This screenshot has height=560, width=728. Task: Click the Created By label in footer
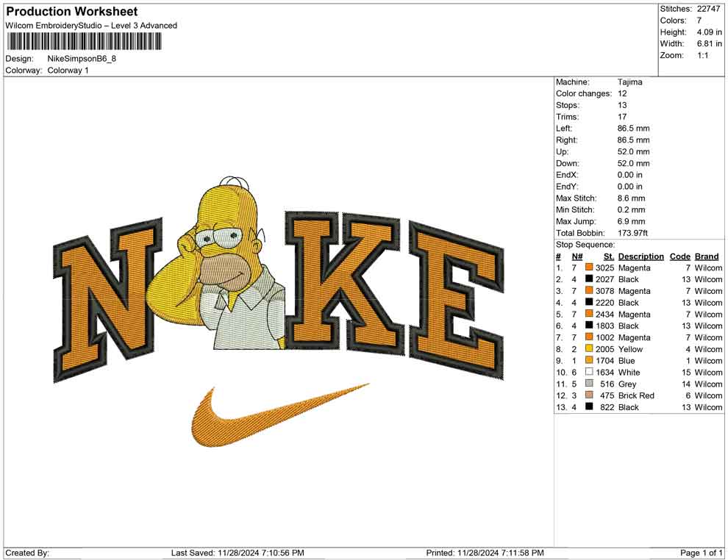tap(27, 553)
